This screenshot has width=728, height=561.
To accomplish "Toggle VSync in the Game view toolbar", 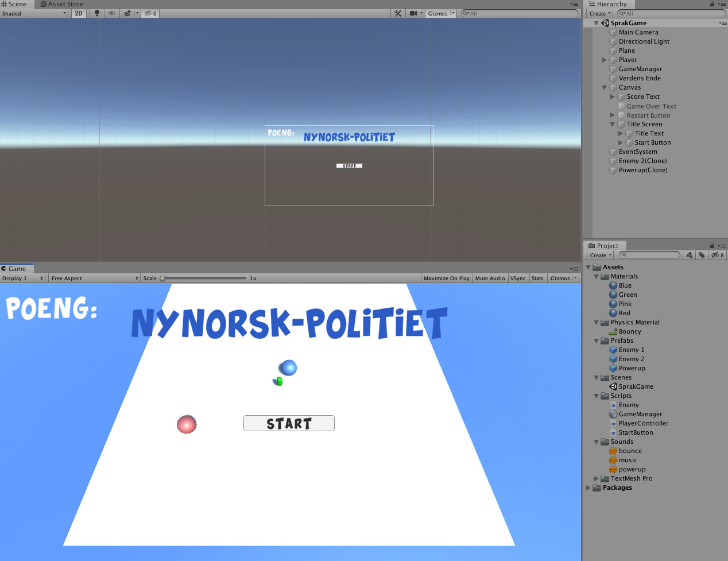I will coord(518,278).
